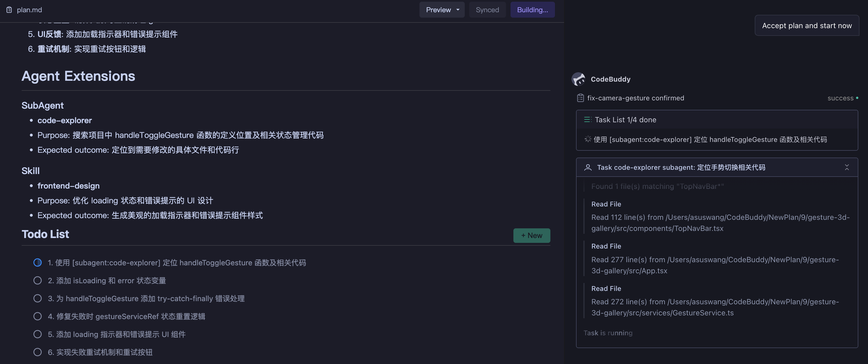Click the Synced status button

coord(487,10)
